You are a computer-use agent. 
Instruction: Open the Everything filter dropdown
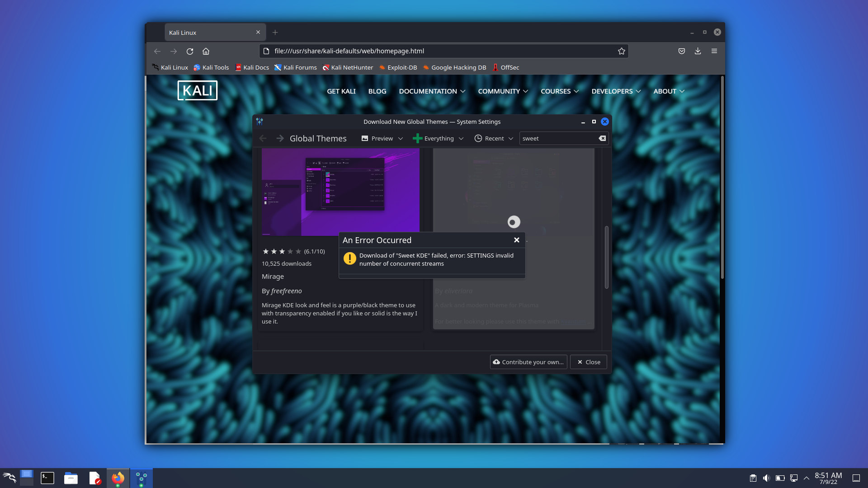pyautogui.click(x=438, y=138)
